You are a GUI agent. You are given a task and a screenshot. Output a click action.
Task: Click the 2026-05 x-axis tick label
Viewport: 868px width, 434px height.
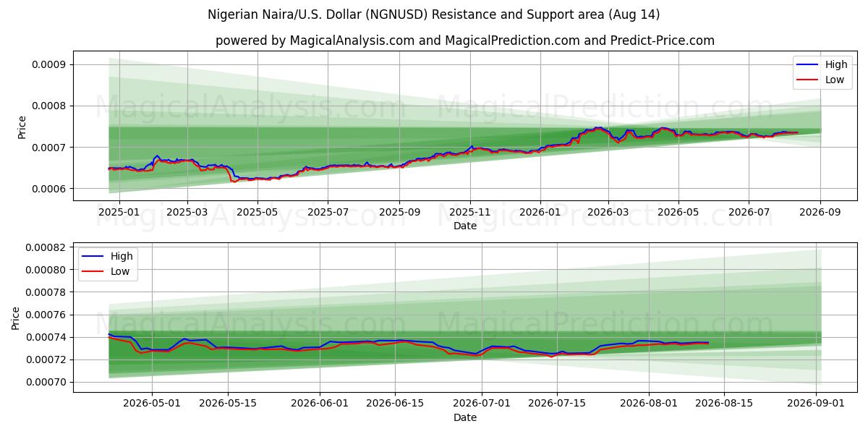[678, 212]
